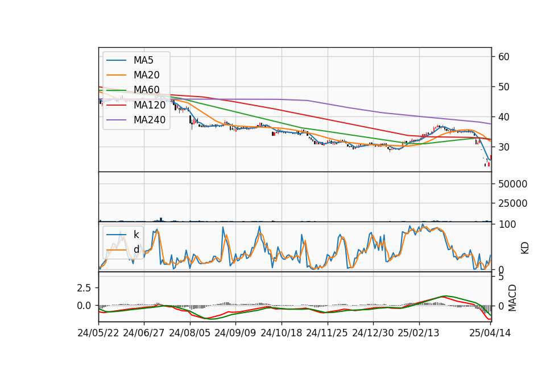
Task: Click the MACD left axis value 2.5
Action: tap(84, 288)
